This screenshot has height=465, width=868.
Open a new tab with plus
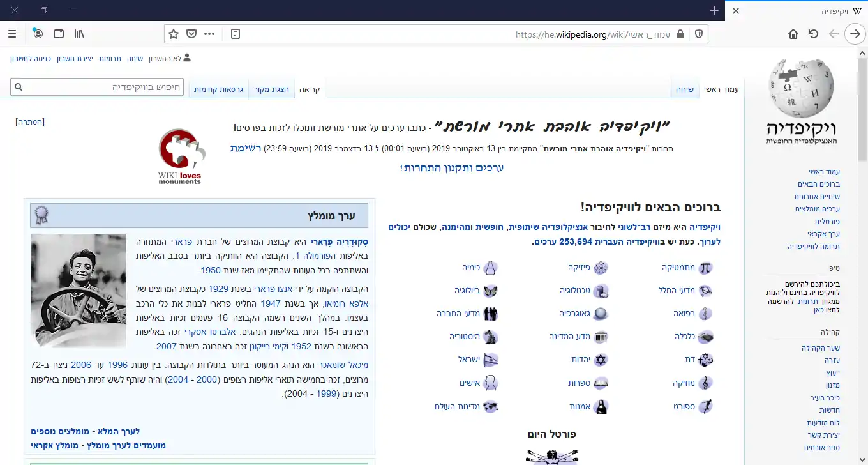tap(714, 10)
